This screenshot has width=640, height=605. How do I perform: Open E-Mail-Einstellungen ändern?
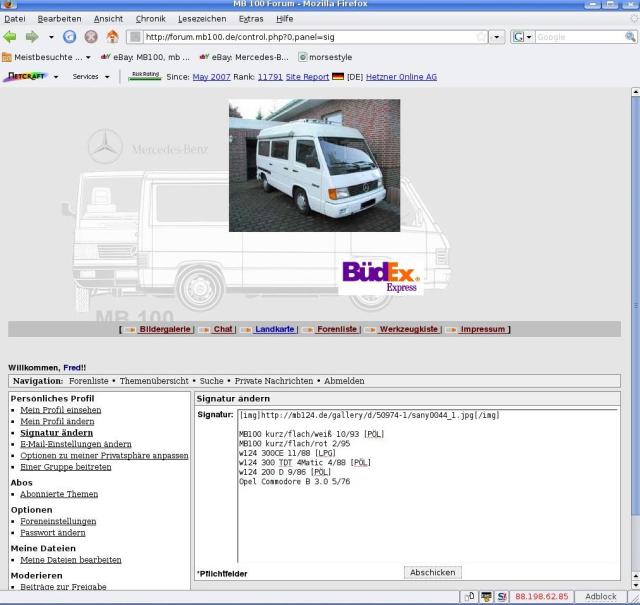[76, 444]
